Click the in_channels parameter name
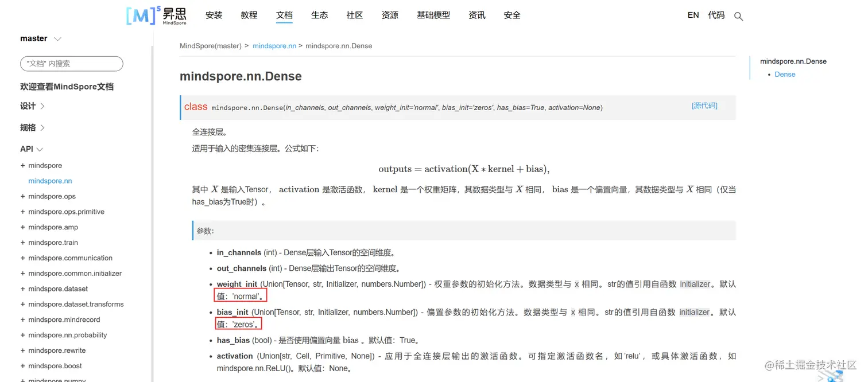 click(239, 253)
